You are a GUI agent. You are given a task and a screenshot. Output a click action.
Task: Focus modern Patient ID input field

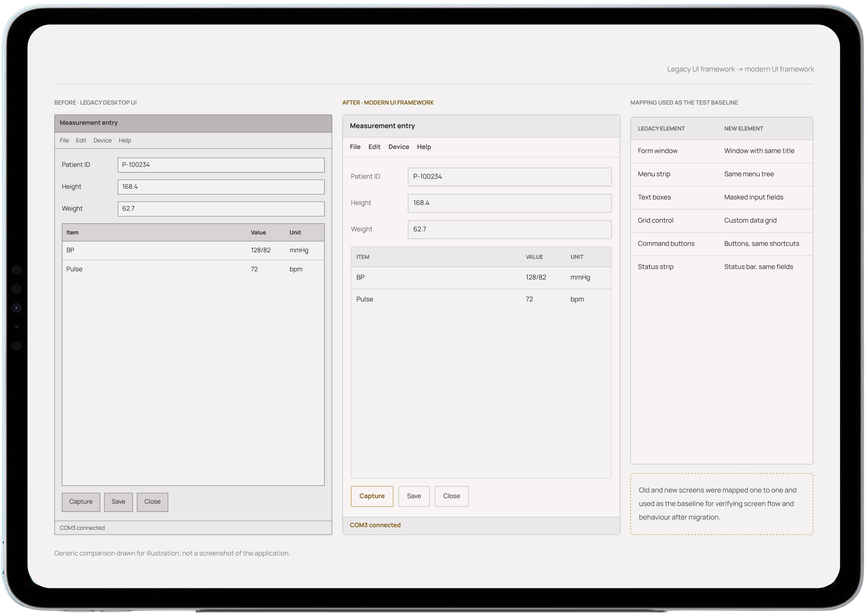[509, 177]
